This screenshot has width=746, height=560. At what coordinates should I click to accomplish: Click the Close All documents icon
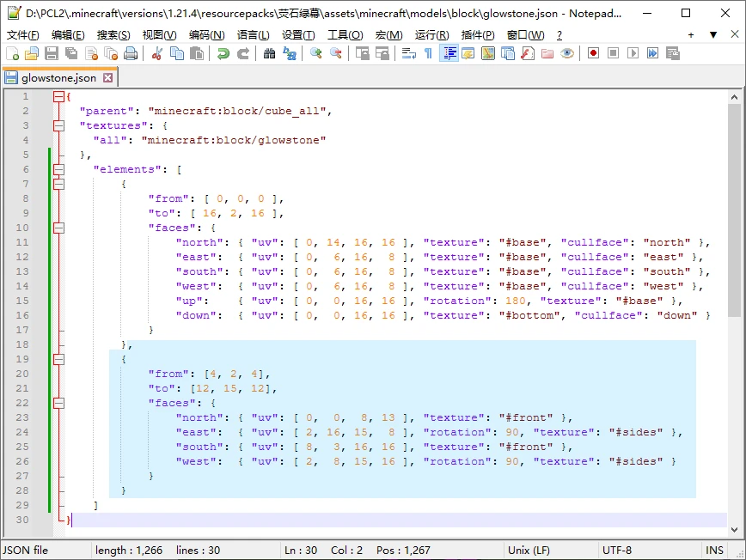pos(111,53)
